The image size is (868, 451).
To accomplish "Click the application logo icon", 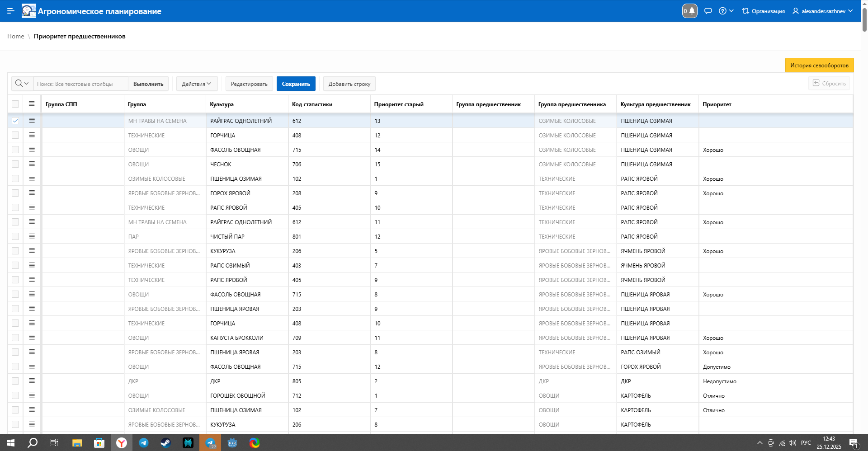I will pos(29,11).
